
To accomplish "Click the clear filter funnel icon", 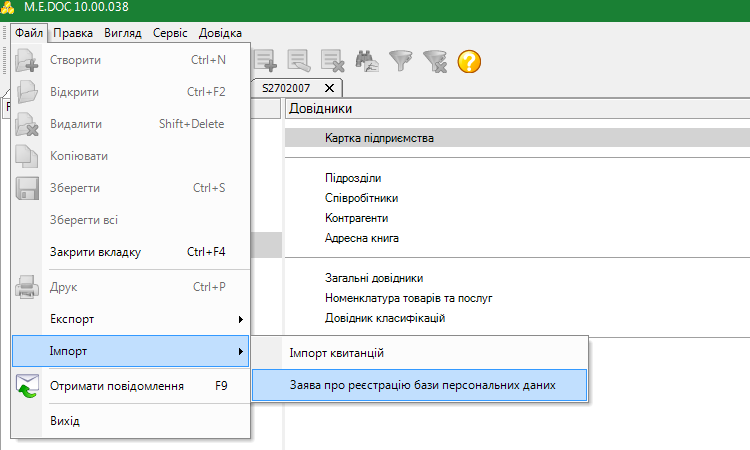I will coord(435,61).
